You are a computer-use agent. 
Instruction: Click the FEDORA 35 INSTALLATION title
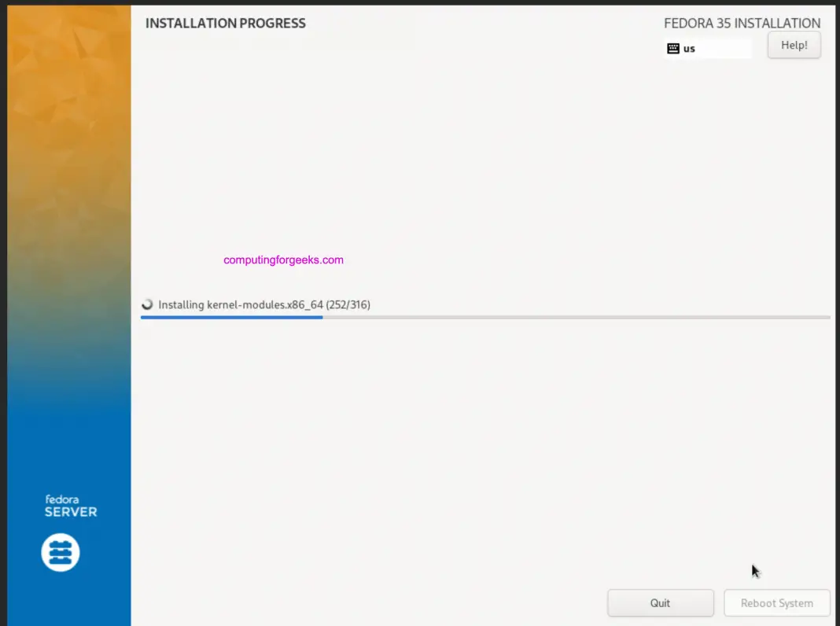point(742,24)
